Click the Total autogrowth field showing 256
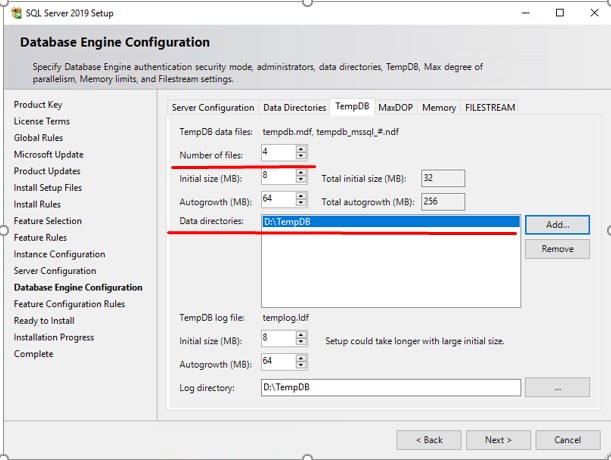 pos(443,202)
